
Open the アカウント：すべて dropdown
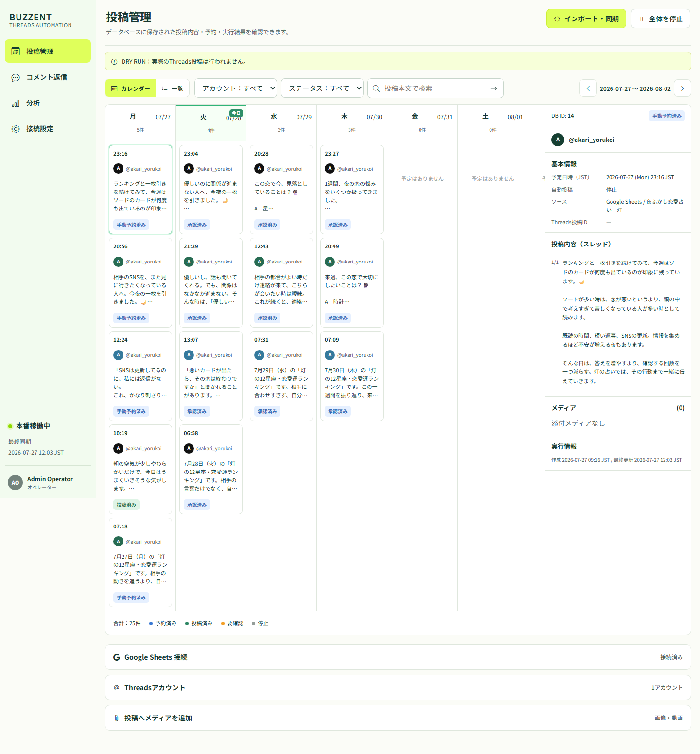(236, 88)
